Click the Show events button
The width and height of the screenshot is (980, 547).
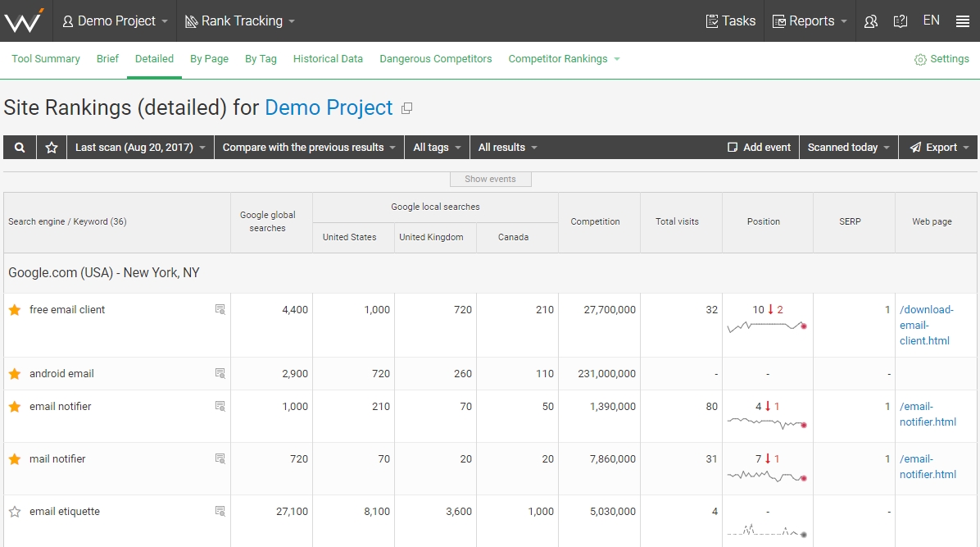[491, 179]
